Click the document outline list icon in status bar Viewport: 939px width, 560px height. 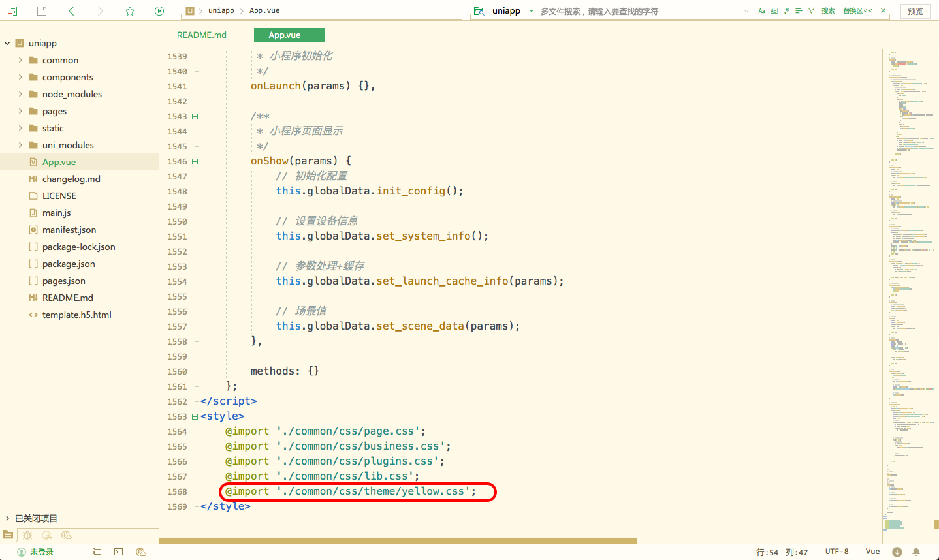(x=97, y=552)
